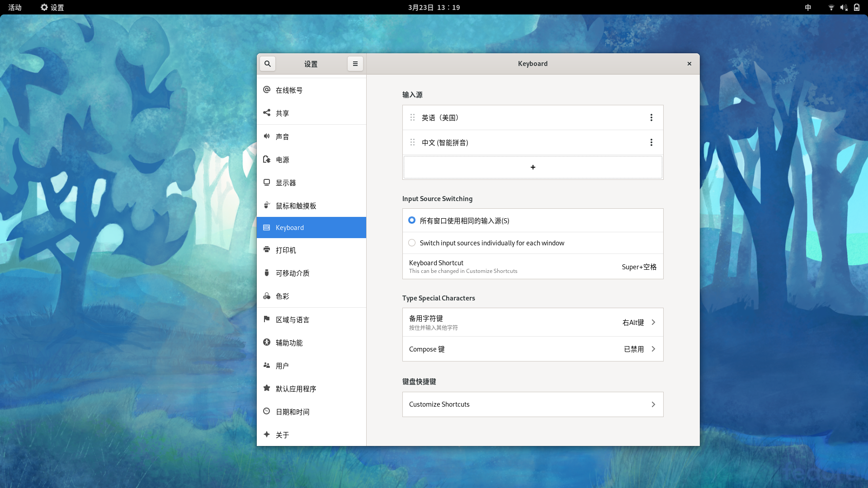Screen dimensions: 868x488
Task: Select 所有窗口使用相同的输入源 radio option
Action: click(412, 221)
